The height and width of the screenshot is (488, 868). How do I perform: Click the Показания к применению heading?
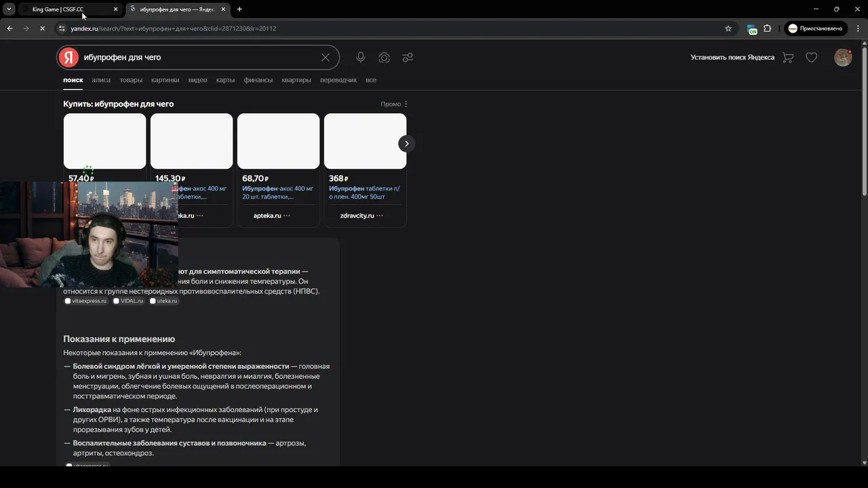coord(119,339)
